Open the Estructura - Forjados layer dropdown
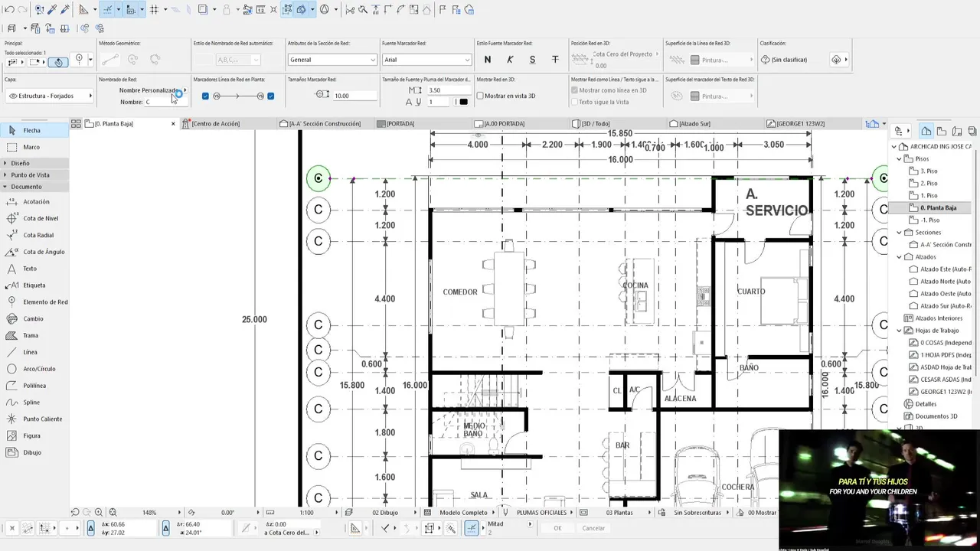The image size is (980, 551). [x=49, y=96]
